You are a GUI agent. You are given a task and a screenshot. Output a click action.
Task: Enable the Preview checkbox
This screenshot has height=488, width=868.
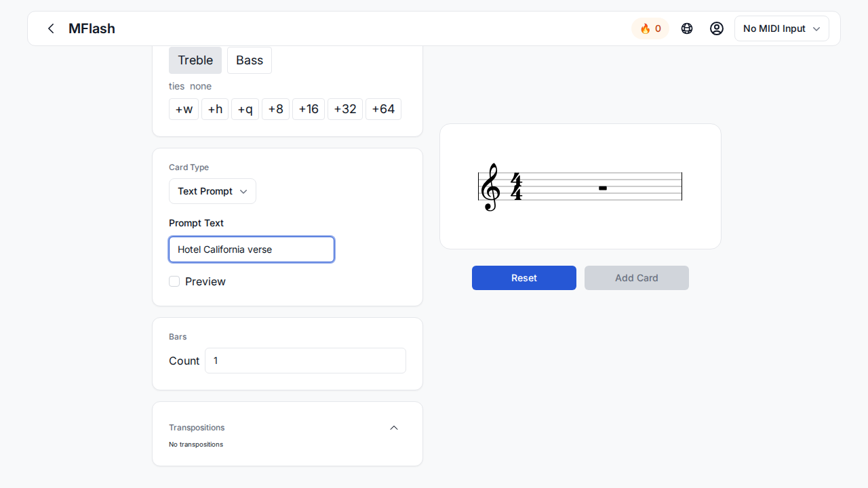(x=174, y=281)
